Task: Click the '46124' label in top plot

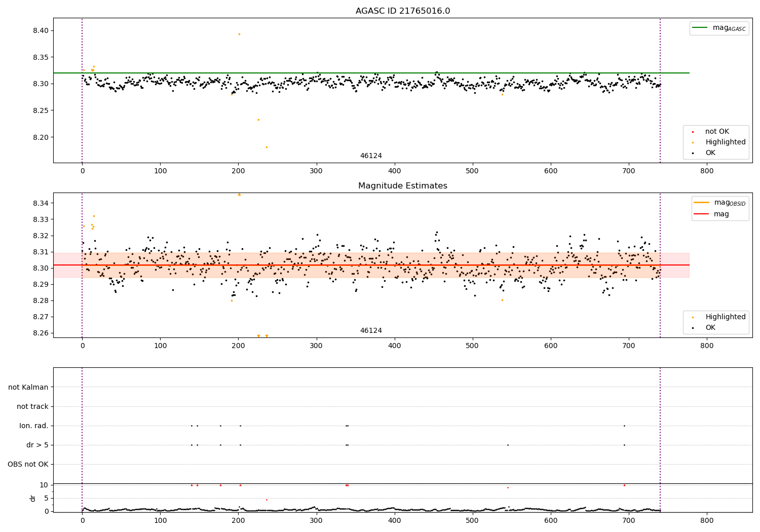Action: click(371, 156)
